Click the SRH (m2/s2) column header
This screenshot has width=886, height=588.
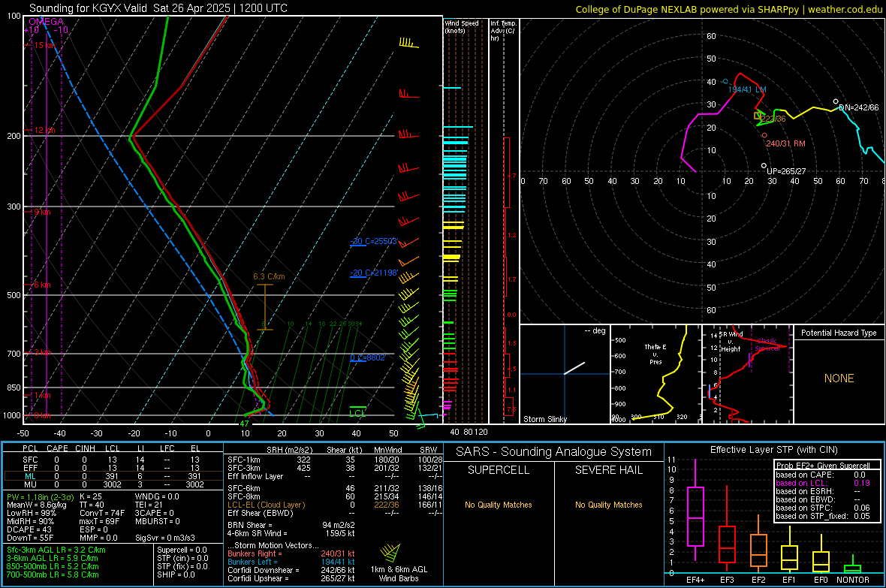[x=289, y=450]
